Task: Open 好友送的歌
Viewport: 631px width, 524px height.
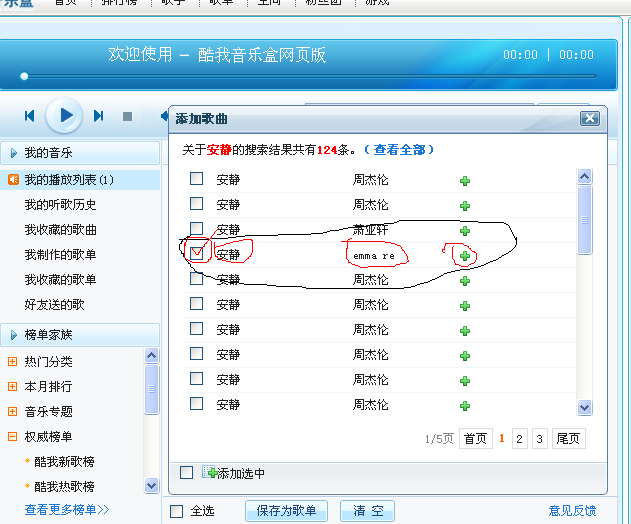Action: point(54,304)
